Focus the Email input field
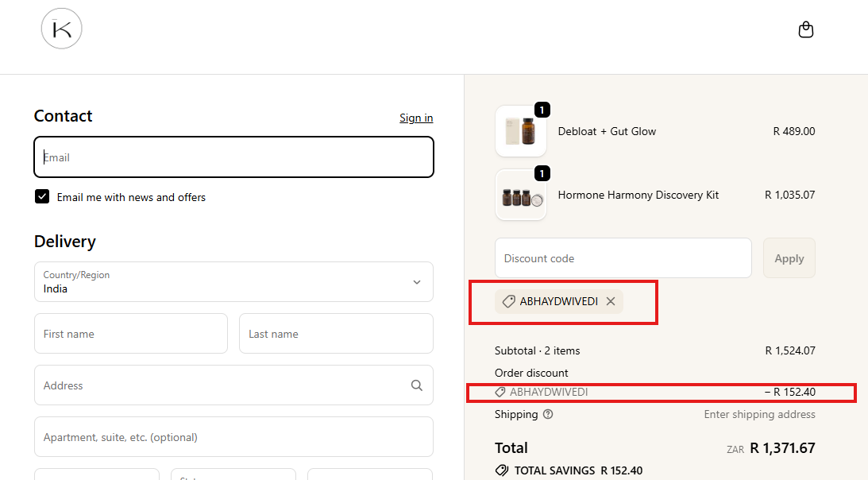This screenshot has height=480, width=868. [x=233, y=157]
